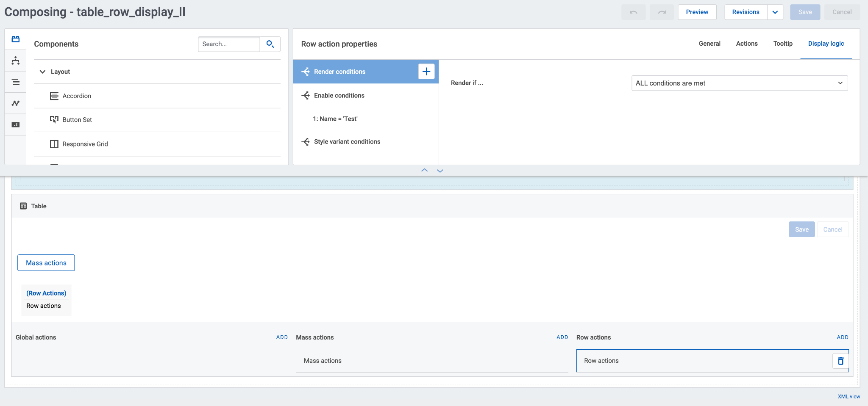This screenshot has height=406, width=868.
Task: Collapse the properties panel with up chevron
Action: tap(424, 170)
